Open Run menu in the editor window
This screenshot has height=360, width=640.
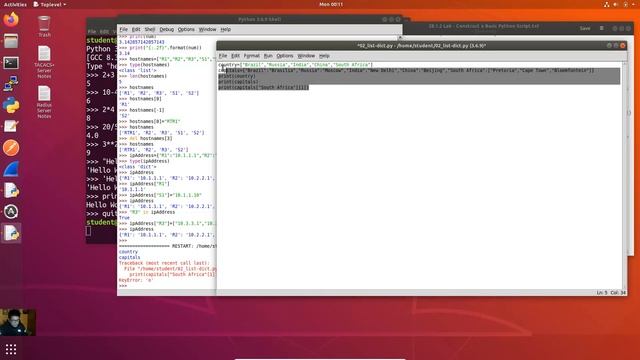click(x=268, y=56)
